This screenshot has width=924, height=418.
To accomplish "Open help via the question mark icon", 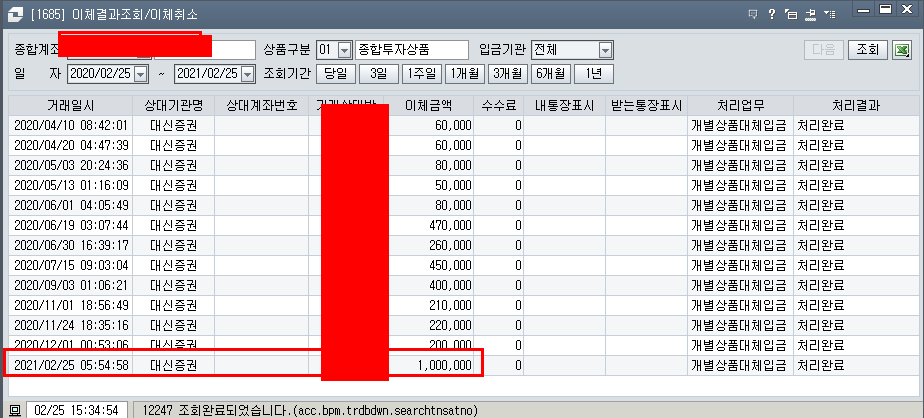I will (771, 14).
